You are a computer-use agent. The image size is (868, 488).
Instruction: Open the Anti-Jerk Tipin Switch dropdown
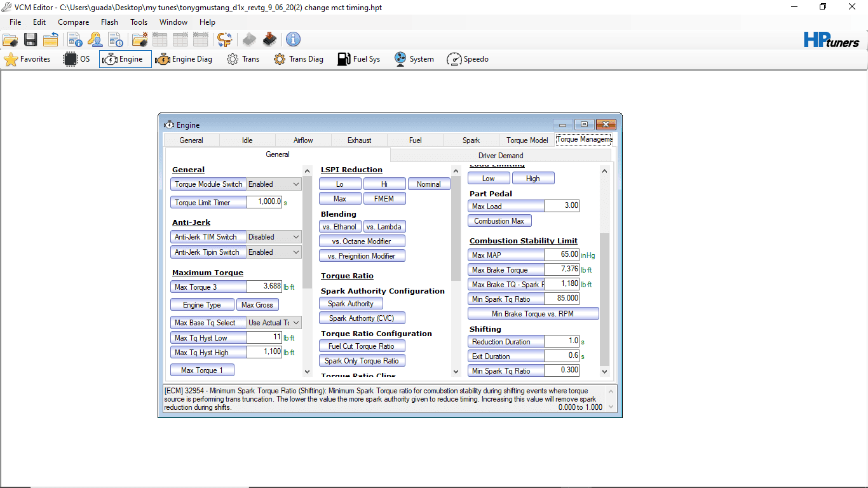tap(273, 252)
